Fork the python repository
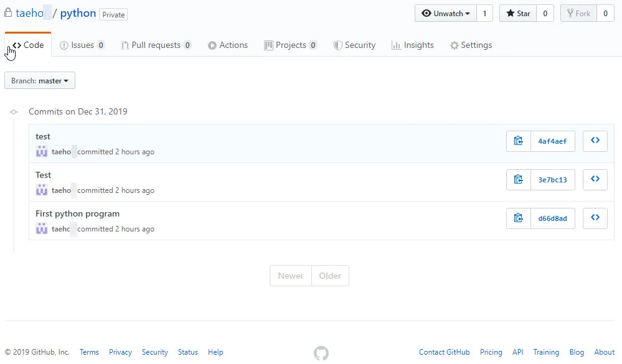Image resolution: width=622 pixels, height=364 pixels. (578, 12)
